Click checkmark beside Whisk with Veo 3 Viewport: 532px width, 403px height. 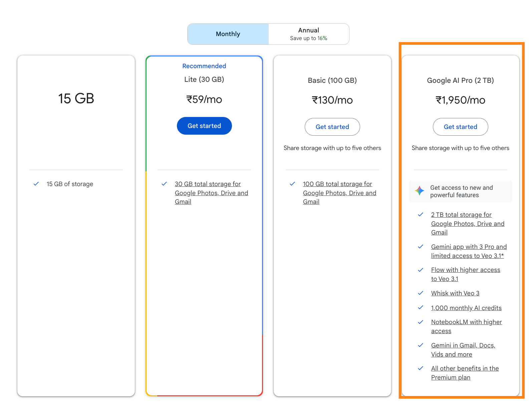coord(421,293)
